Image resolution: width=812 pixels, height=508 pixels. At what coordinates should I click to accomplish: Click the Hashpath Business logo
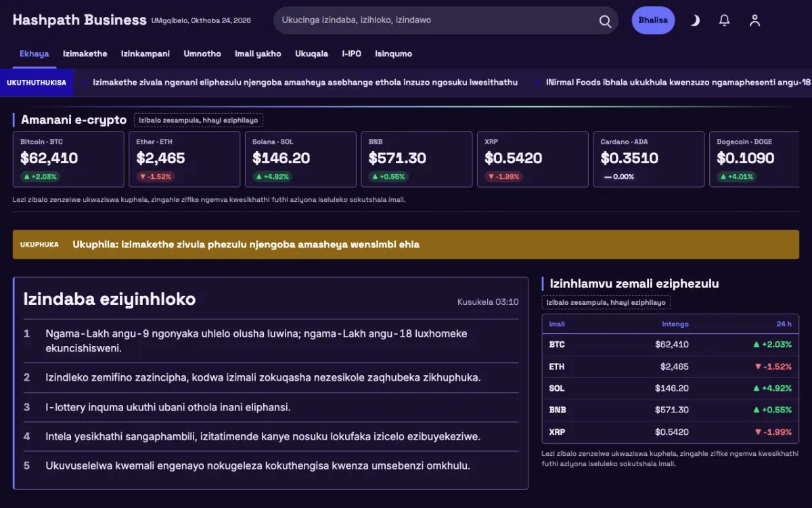pyautogui.click(x=80, y=20)
